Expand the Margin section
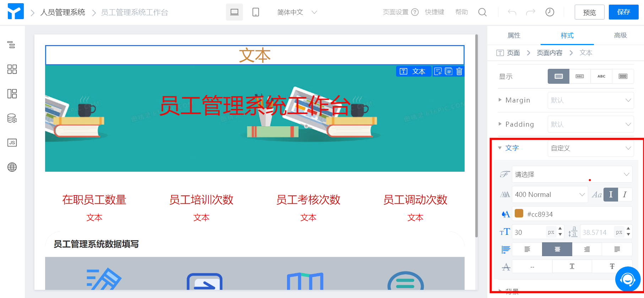The width and height of the screenshot is (644, 298). click(x=500, y=100)
